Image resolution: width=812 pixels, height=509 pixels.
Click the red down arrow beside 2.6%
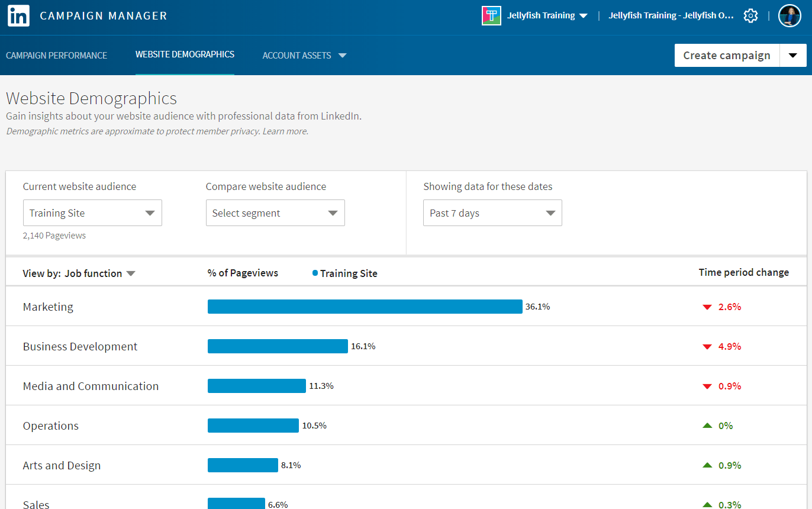click(x=707, y=307)
